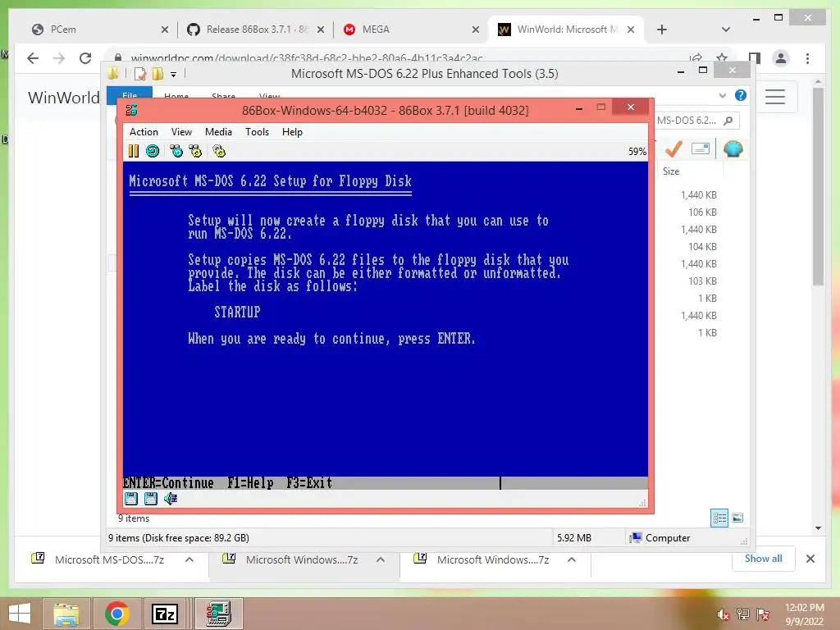840x630 pixels.
Task: Click the 5.92 MB status bar value
Action: (573, 538)
